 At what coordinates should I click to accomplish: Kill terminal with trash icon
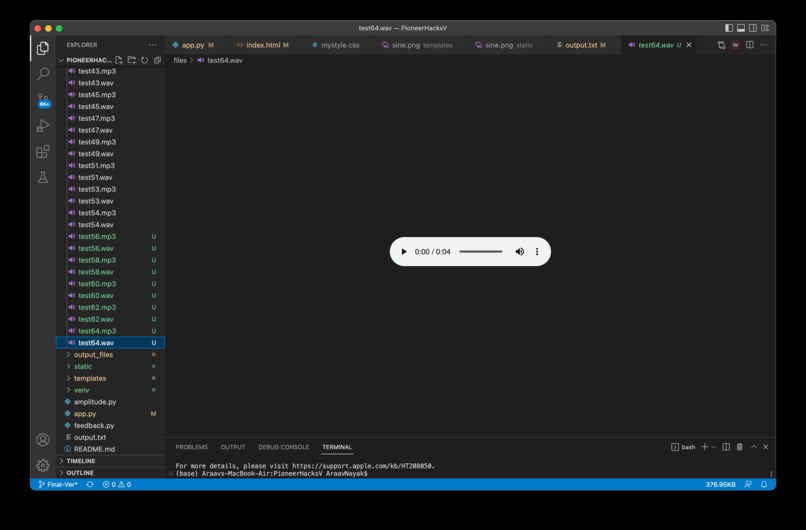tap(739, 447)
